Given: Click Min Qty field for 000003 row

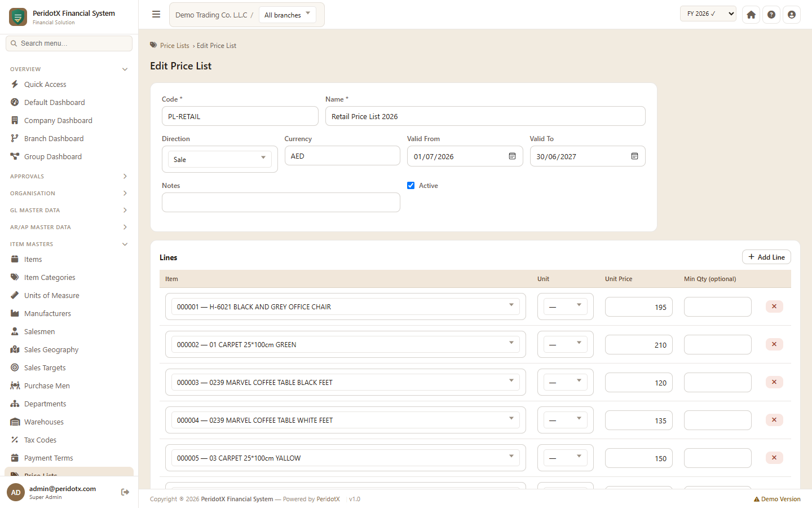Looking at the screenshot, I should click(718, 383).
